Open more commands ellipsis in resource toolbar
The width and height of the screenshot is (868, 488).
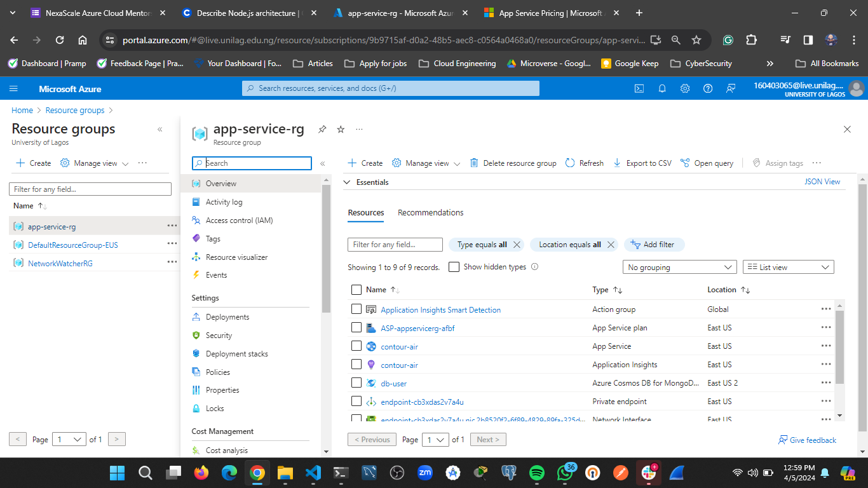(817, 163)
